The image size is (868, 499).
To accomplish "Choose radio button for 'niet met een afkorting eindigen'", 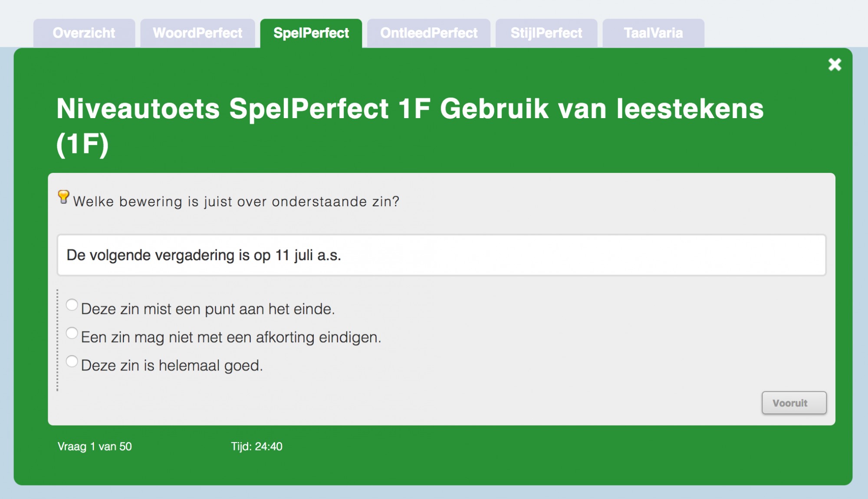I will click(x=72, y=333).
